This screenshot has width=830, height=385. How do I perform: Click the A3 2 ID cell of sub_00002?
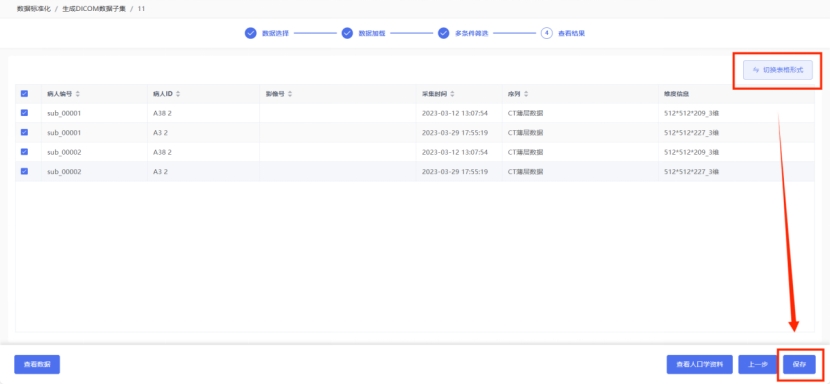tap(160, 172)
